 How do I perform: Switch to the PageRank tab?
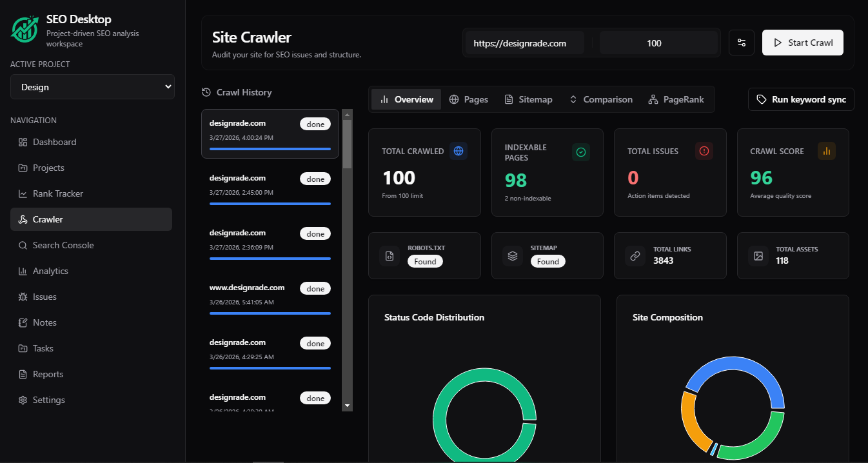click(676, 99)
